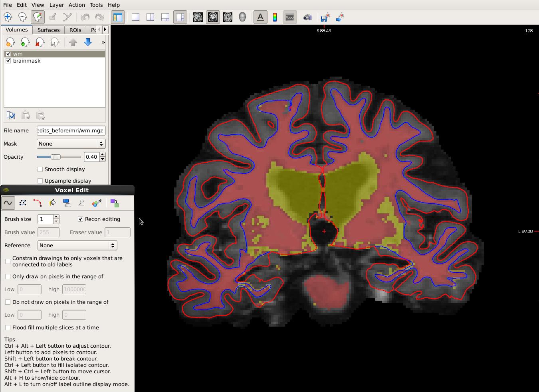Click the camera screenshot icon
This screenshot has height=392, width=539.
307,17
